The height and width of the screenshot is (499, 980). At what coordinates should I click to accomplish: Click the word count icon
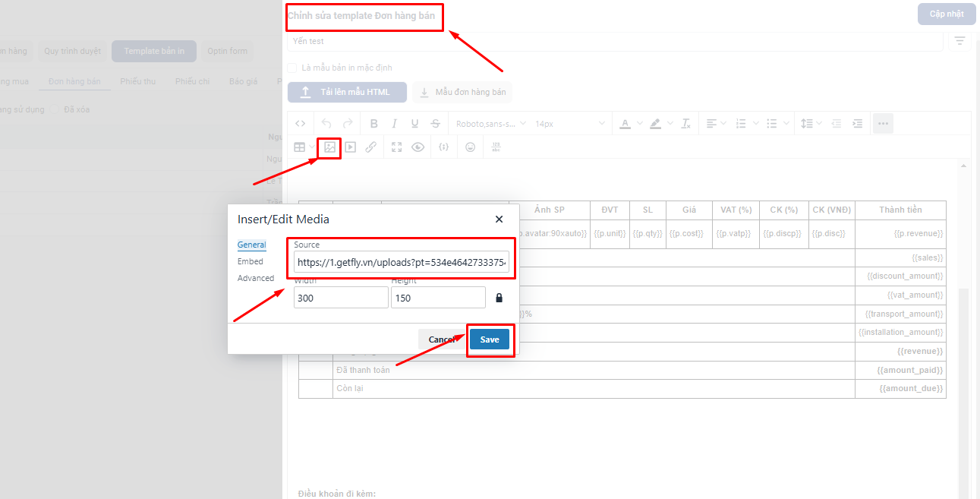[496, 147]
